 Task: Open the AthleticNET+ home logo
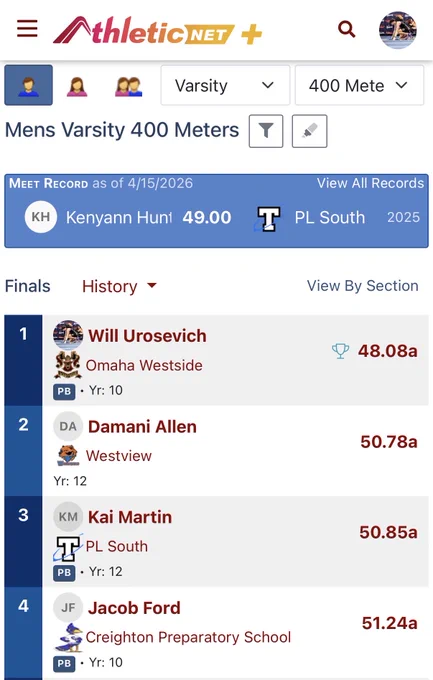pyautogui.click(x=157, y=30)
